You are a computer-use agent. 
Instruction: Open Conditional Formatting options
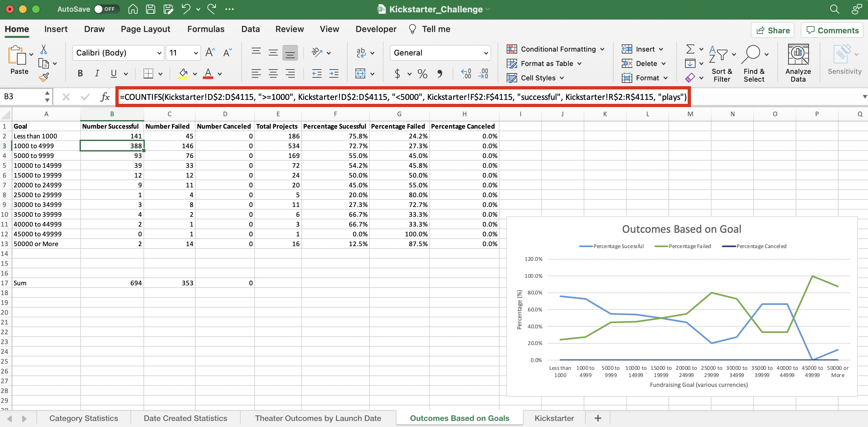tap(556, 49)
